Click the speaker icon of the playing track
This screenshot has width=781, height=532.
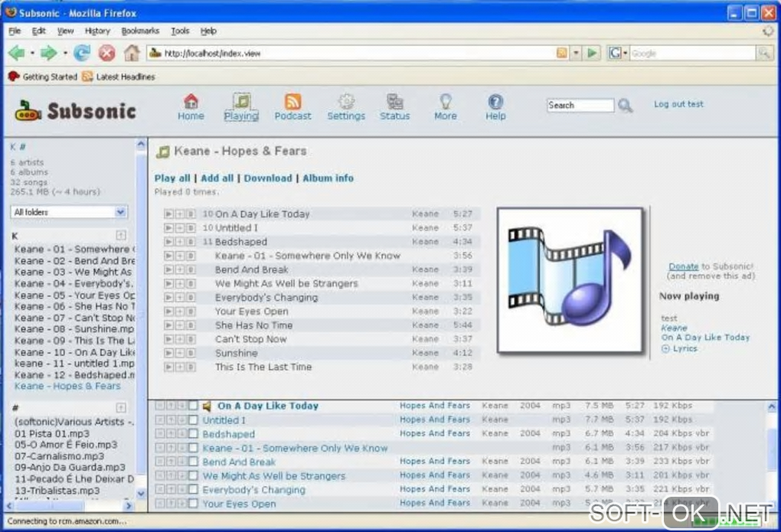coord(208,406)
